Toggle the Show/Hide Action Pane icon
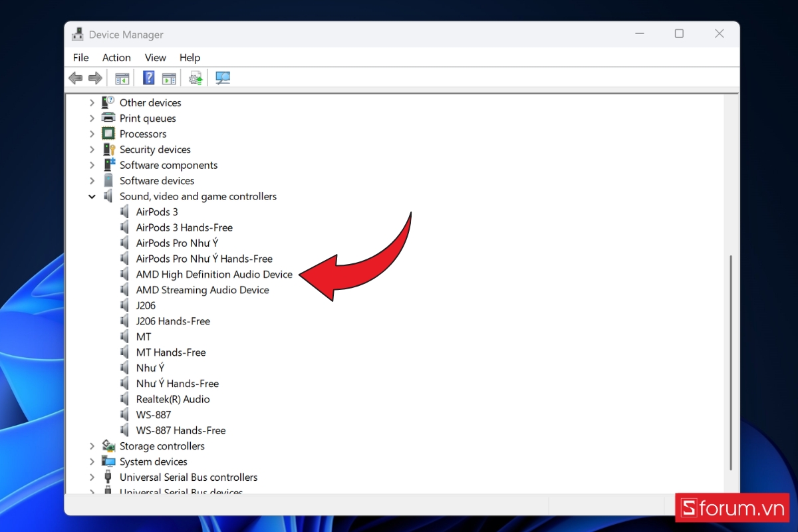The width and height of the screenshot is (798, 532). (x=169, y=78)
